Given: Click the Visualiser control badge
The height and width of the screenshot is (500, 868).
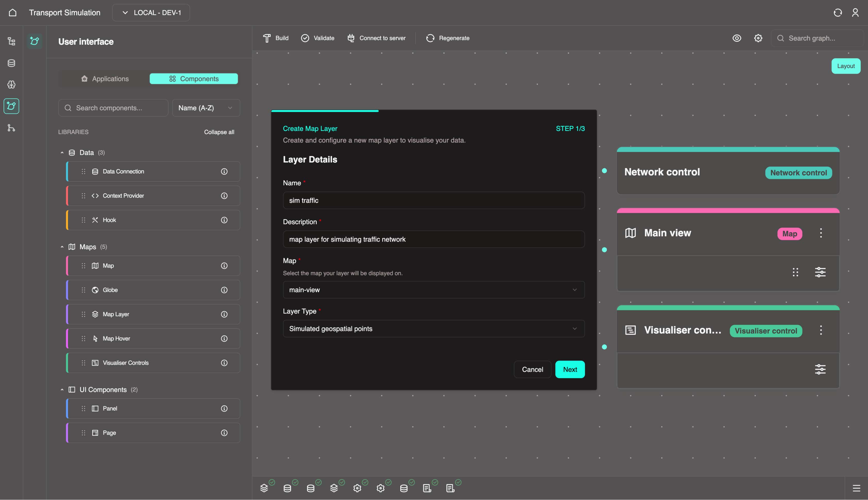Looking at the screenshot, I should [x=766, y=331].
